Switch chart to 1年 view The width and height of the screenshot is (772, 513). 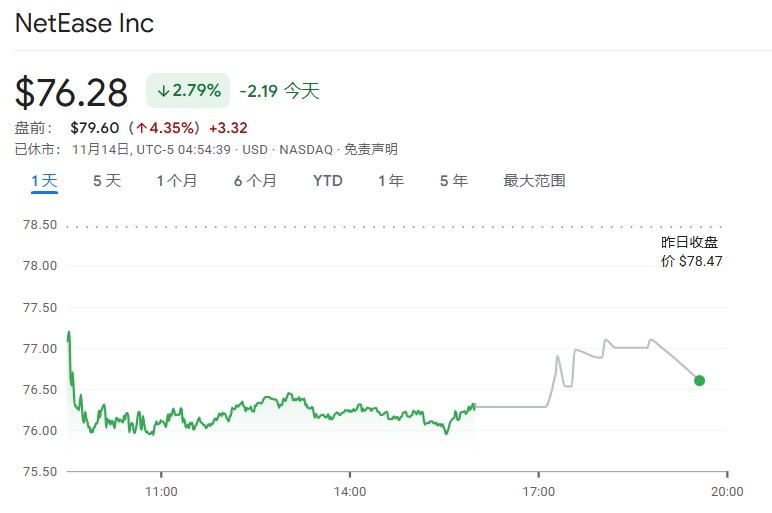(x=391, y=181)
